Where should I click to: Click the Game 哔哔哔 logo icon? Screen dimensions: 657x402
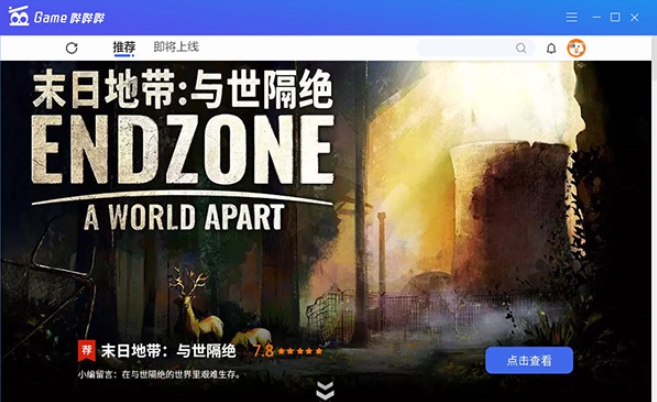(18, 16)
